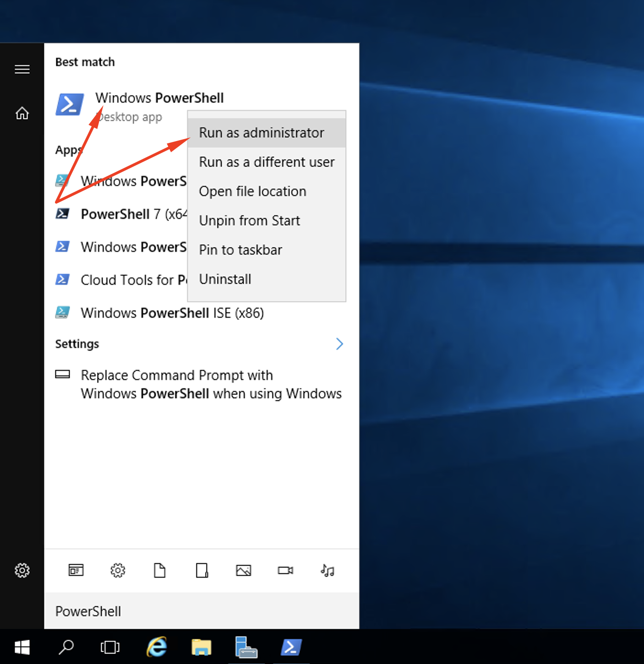The height and width of the screenshot is (664, 644).
Task: Filter search results by Videos
Action: click(285, 570)
